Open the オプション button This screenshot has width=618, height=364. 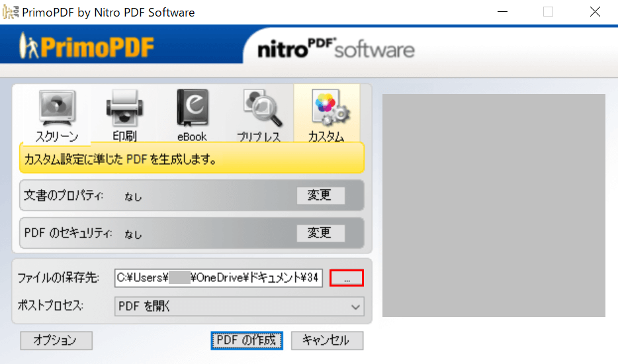56,340
